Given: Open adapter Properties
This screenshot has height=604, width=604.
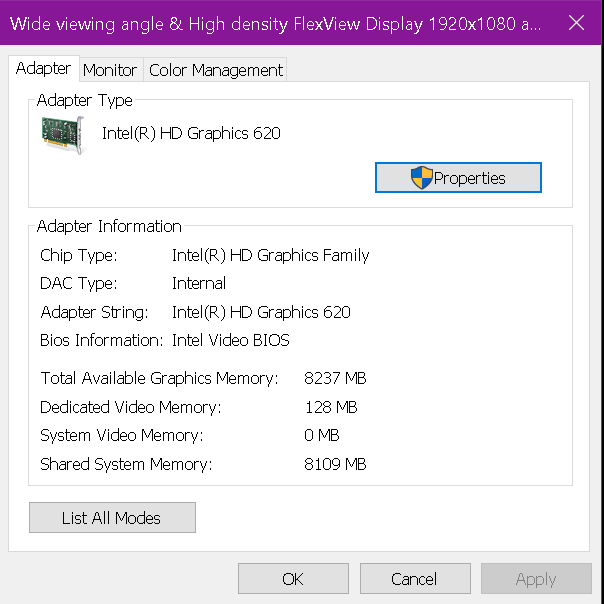Looking at the screenshot, I should [458, 178].
